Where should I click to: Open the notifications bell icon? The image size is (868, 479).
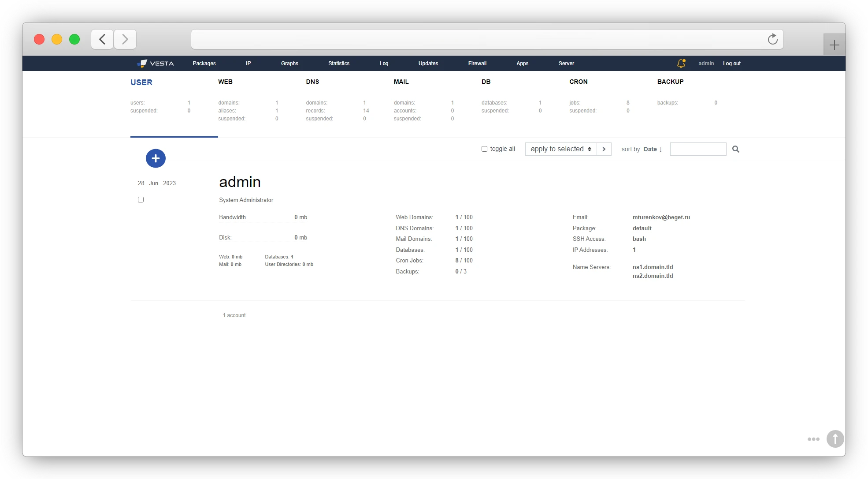681,64
